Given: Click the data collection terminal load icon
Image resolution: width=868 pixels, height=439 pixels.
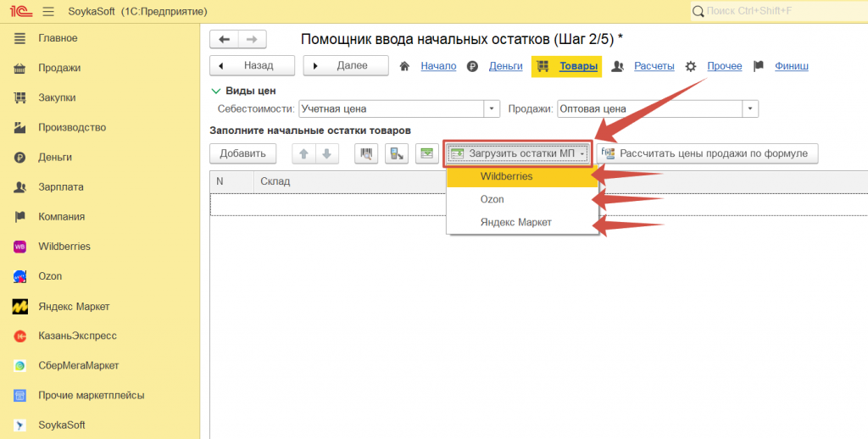Looking at the screenshot, I should click(x=397, y=153).
